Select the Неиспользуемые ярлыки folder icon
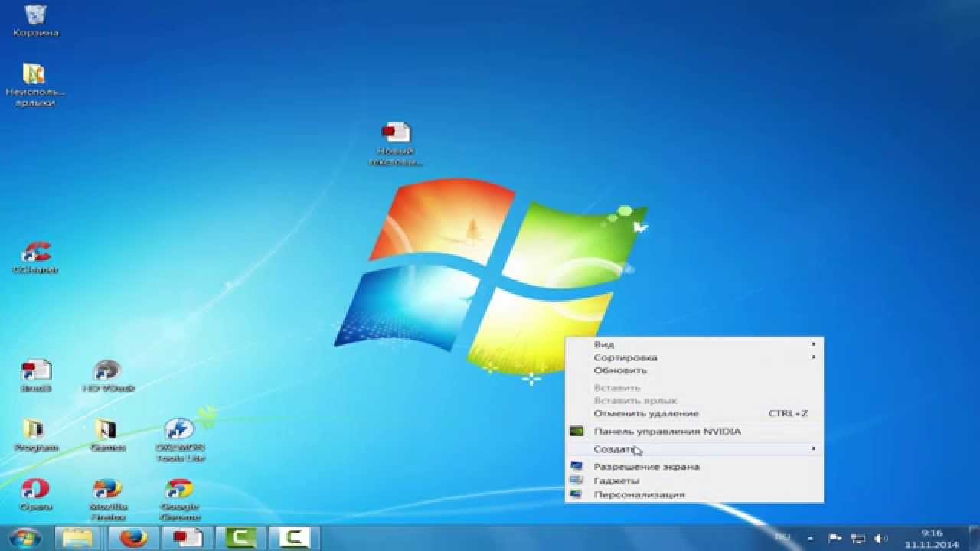 pos(34,83)
